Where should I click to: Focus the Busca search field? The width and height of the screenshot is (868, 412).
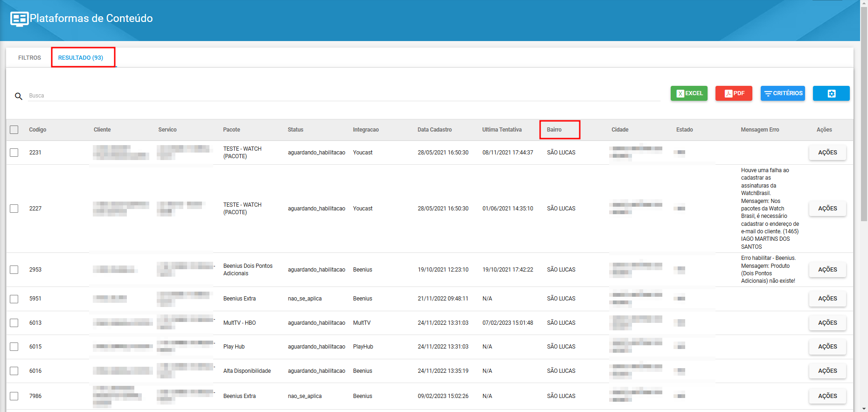(x=344, y=96)
